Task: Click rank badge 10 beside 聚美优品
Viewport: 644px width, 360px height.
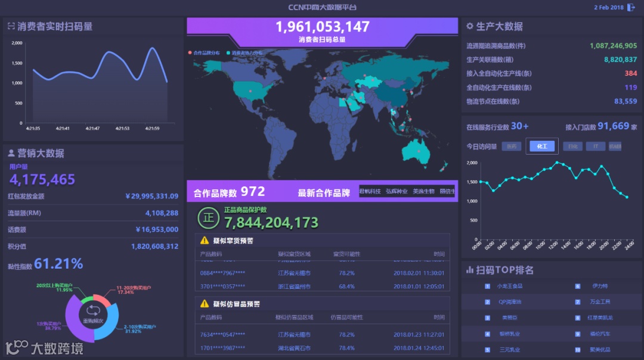Action: tap(577, 350)
